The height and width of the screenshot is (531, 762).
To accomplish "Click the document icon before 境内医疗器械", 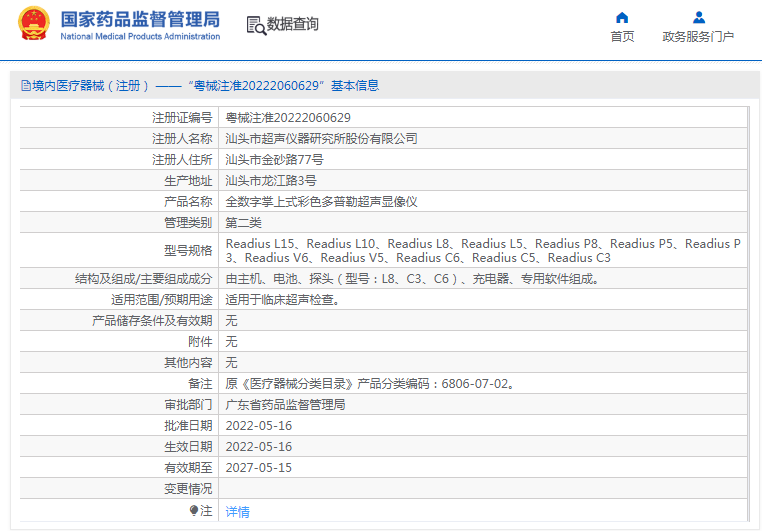I will 26,86.
